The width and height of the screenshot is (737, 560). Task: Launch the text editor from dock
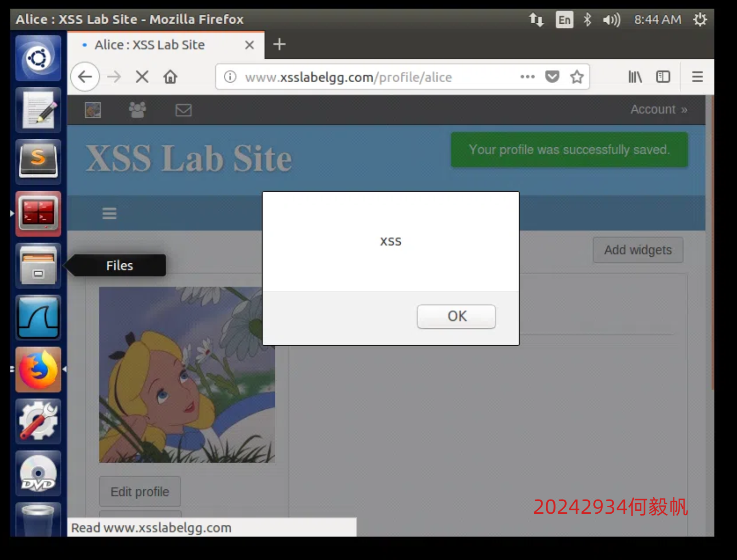coord(38,110)
